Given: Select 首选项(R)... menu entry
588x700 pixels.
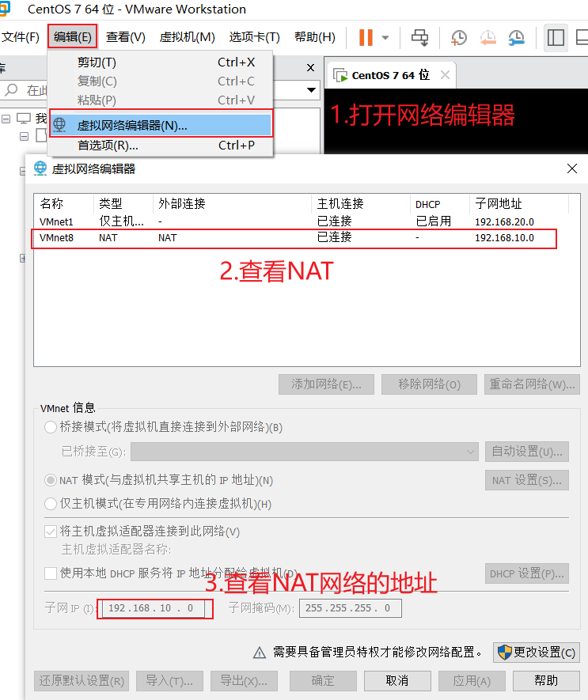Looking at the screenshot, I should (161, 145).
